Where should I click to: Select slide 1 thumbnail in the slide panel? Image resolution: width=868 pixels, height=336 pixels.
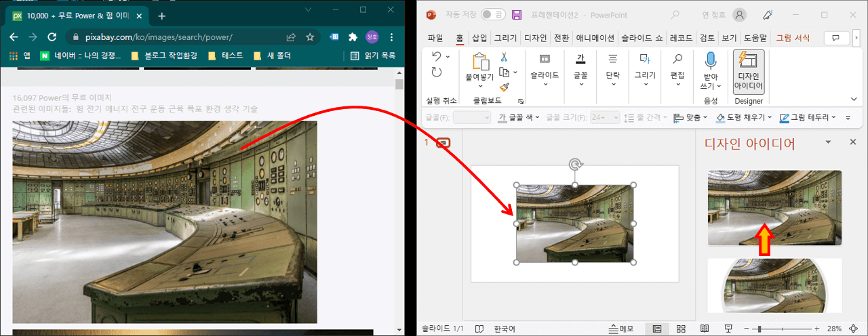coord(443,143)
